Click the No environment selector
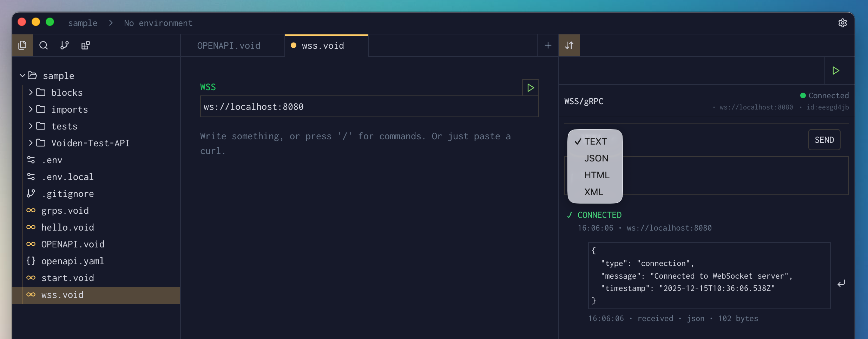This screenshot has width=868, height=339. [158, 23]
